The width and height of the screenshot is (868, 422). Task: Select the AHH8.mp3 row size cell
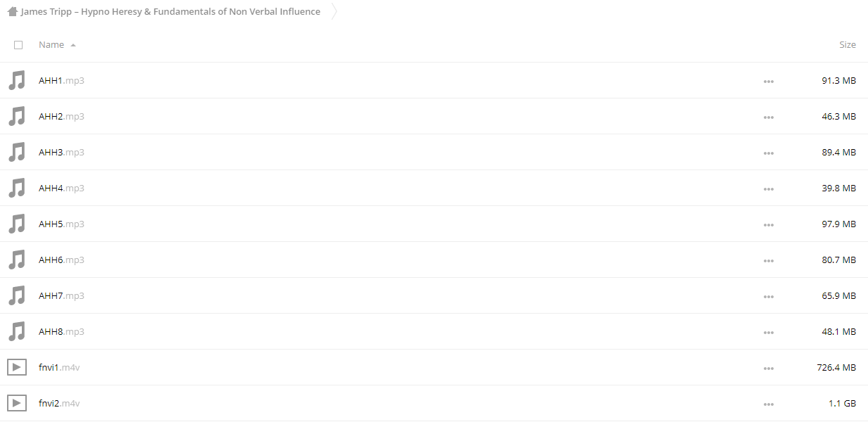click(838, 331)
